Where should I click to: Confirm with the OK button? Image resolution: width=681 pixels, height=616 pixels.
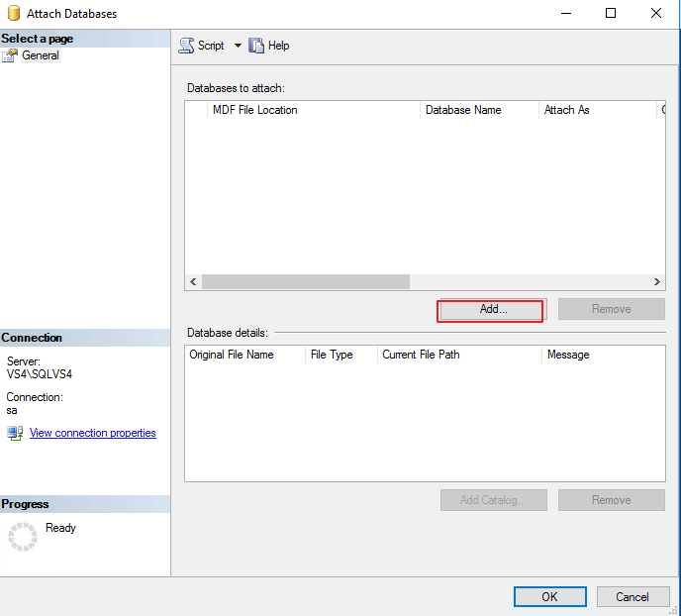549,597
